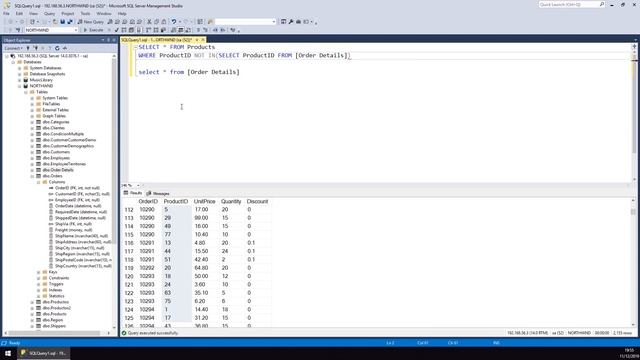Viewport: 640px width, 360px height.
Task: Expand the dbo.Customers table node
Action: coord(32,152)
